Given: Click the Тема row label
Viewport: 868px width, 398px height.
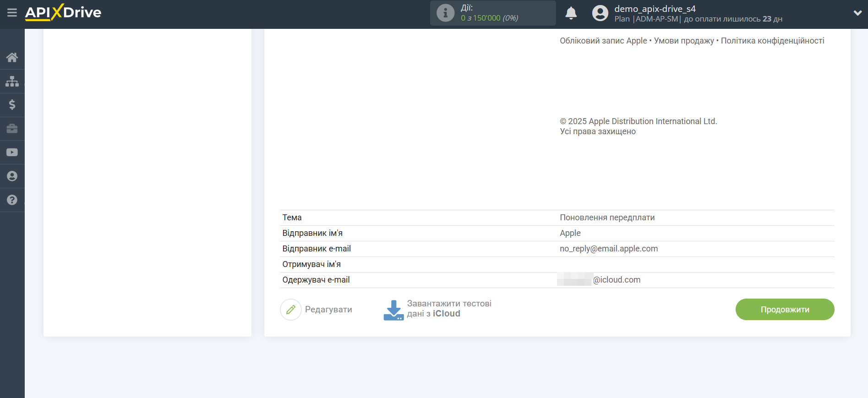Looking at the screenshot, I should tap(292, 218).
